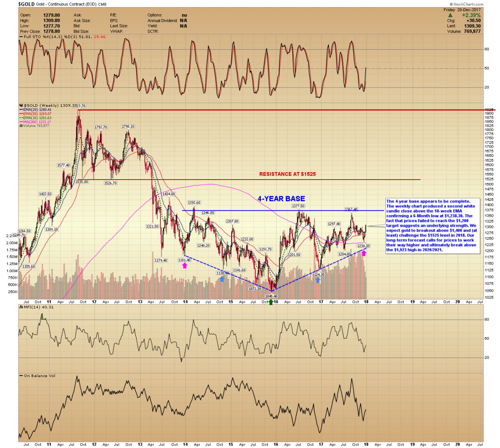Select the green arrow beneath the 1045.40 low

271,302
